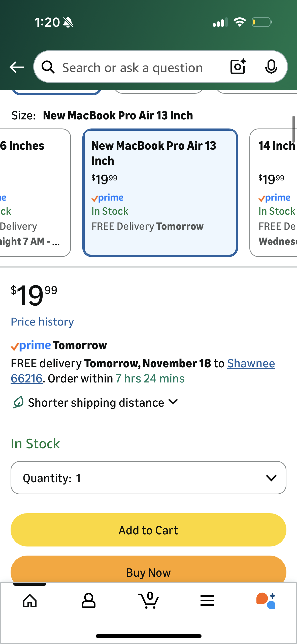Viewport: 297px width, 644px height.
Task: Open the Quantity dropdown
Action: pyautogui.click(x=148, y=478)
